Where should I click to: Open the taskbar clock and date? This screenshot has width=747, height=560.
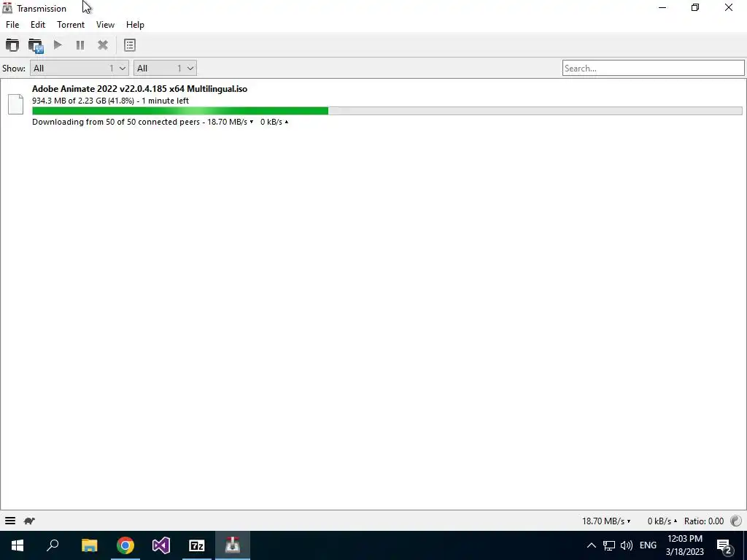[684, 545]
